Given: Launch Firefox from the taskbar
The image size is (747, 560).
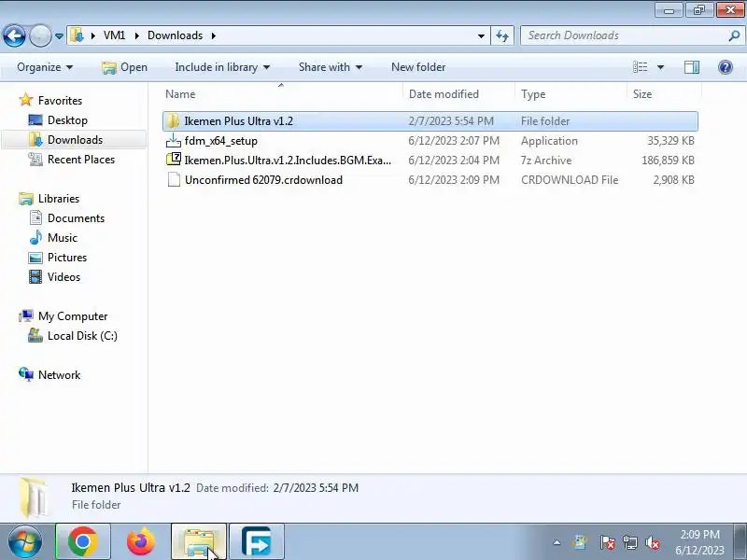Looking at the screenshot, I should tap(141, 541).
